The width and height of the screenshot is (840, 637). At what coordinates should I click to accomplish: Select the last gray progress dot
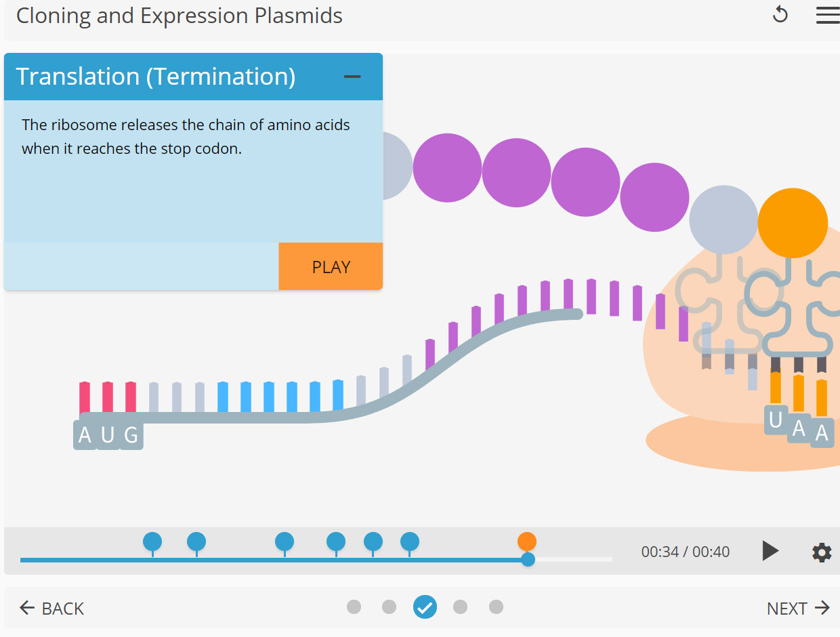point(496,607)
